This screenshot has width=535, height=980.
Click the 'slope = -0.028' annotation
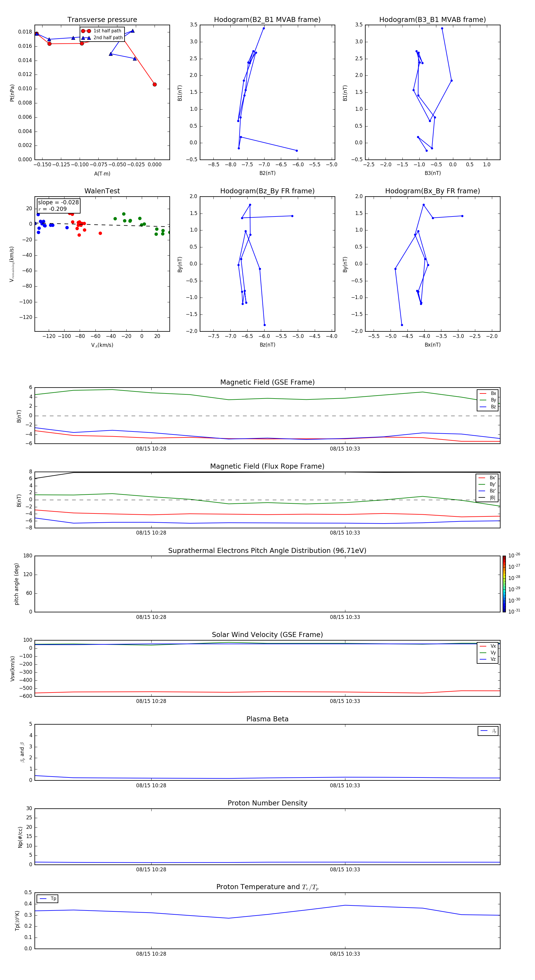click(58, 203)
